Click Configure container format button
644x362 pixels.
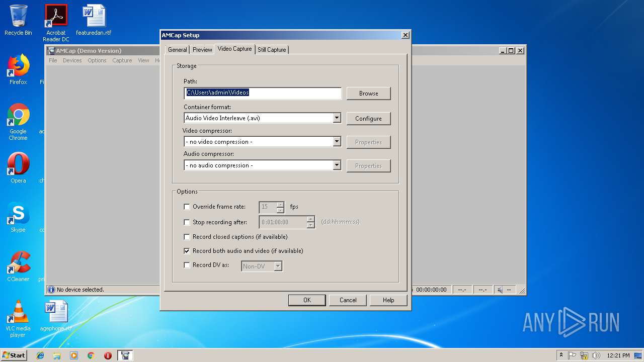click(x=369, y=119)
